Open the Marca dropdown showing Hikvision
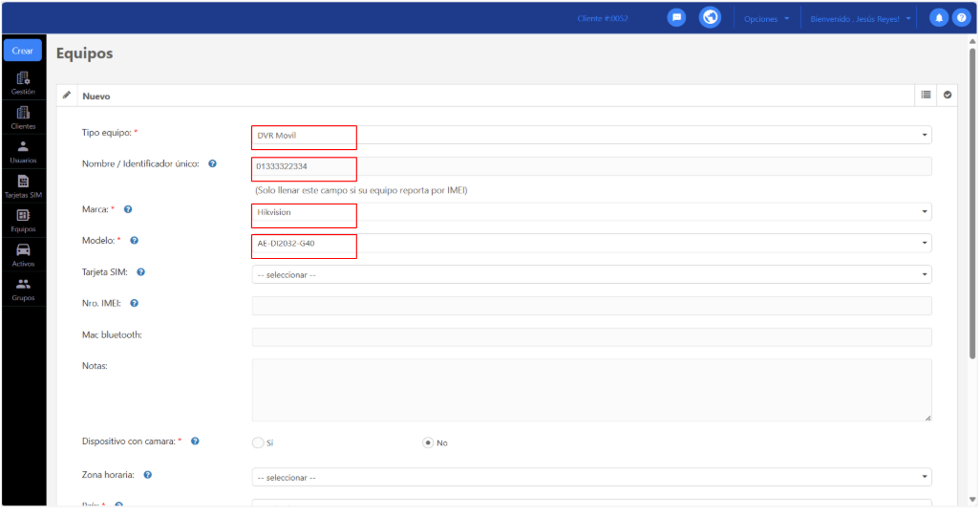Viewport: 980px width, 516px height. (x=591, y=212)
